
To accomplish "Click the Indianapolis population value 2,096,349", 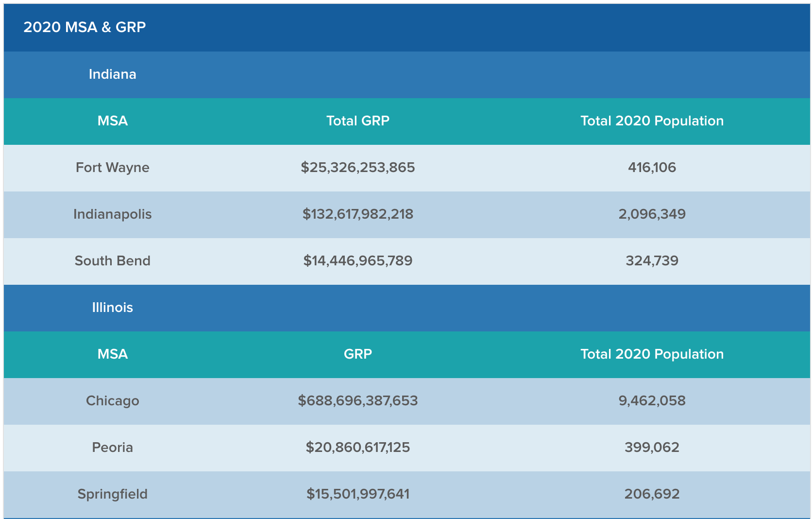I will (x=652, y=214).
